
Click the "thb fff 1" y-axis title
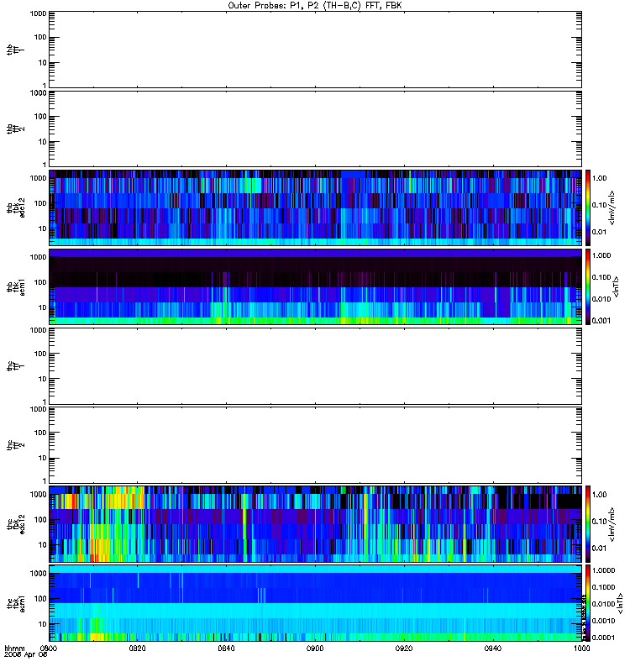[x=15, y=50]
